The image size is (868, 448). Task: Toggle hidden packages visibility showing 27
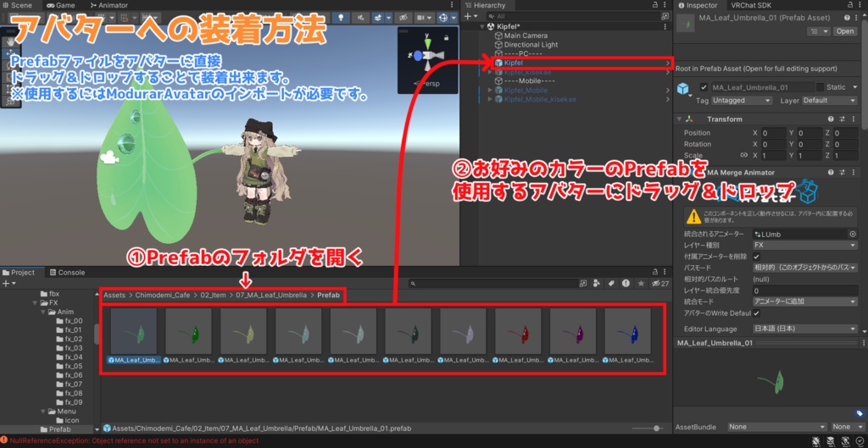[659, 283]
